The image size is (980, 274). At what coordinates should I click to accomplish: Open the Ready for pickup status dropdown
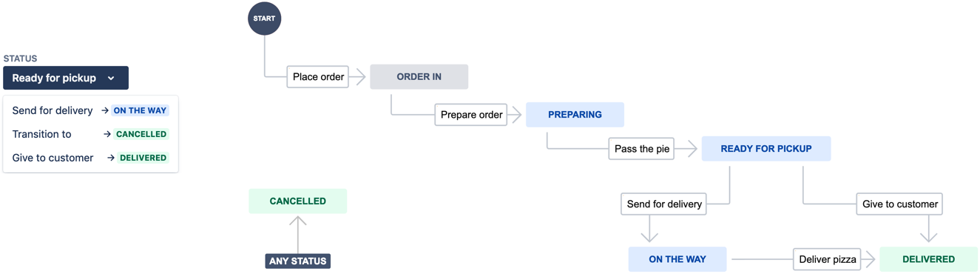[x=66, y=78]
